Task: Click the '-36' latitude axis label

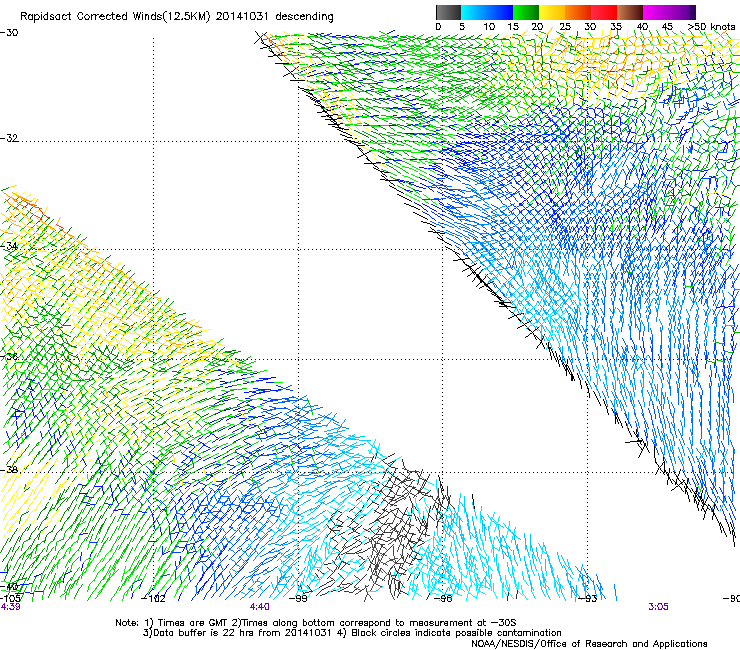Action: pos(9,356)
